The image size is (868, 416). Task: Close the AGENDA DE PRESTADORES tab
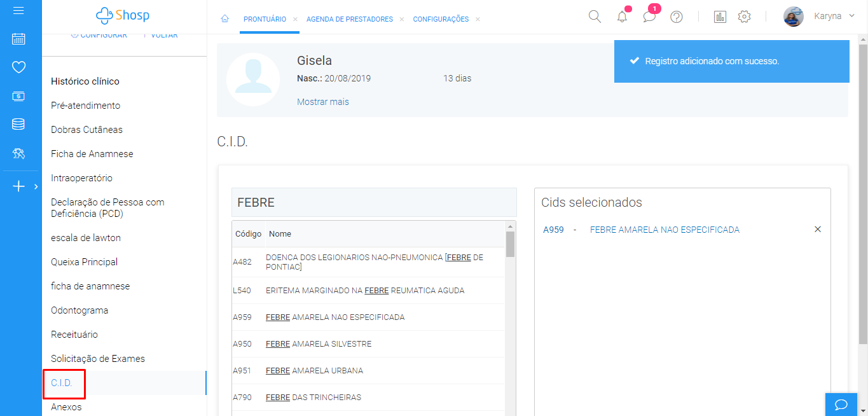pyautogui.click(x=402, y=20)
